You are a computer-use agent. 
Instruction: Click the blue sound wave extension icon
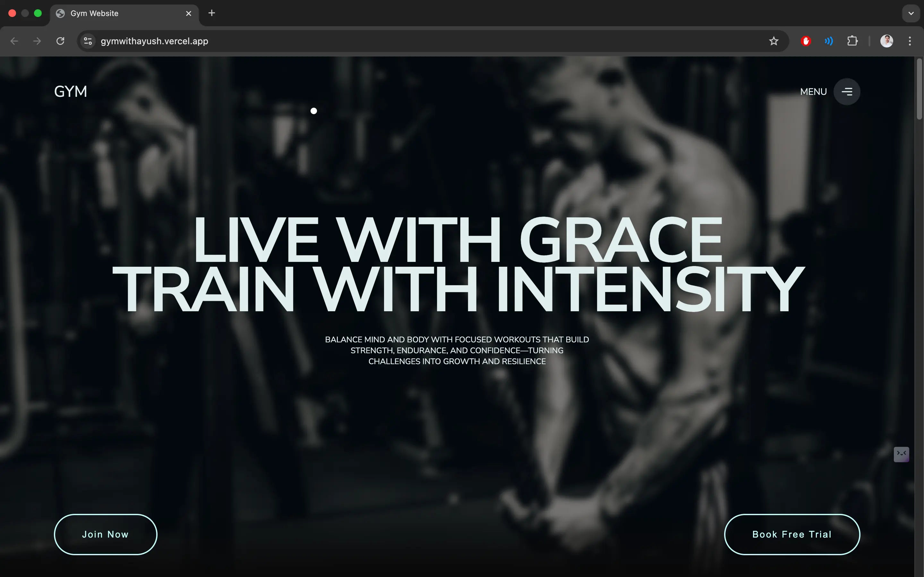(x=828, y=41)
